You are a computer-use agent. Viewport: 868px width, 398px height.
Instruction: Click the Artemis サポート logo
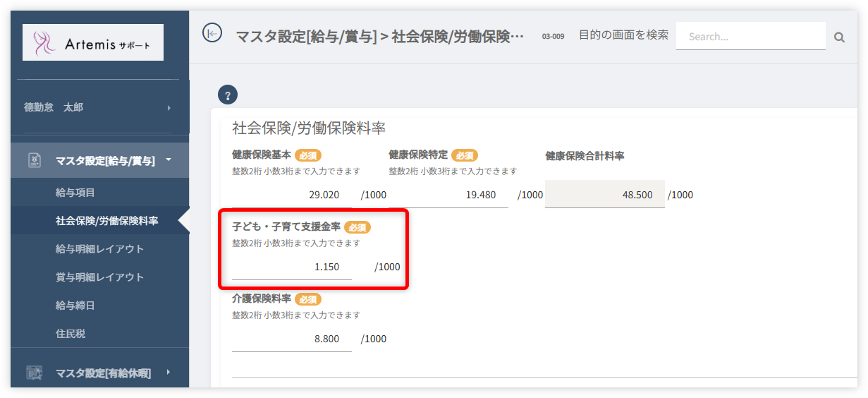(93, 42)
